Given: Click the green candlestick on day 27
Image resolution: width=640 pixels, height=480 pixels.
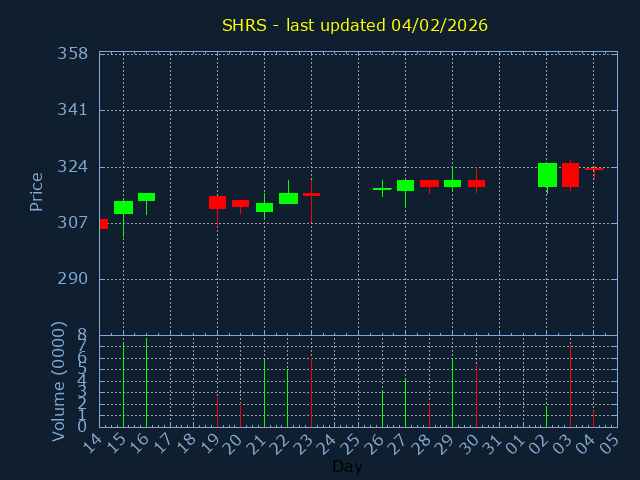Looking at the screenshot, I should [x=405, y=185].
